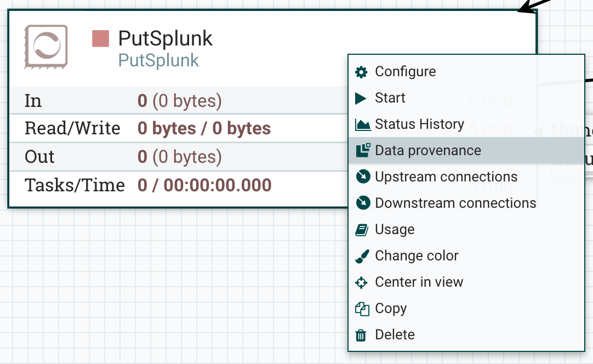Click the Change color paintbrush icon

[362, 256]
